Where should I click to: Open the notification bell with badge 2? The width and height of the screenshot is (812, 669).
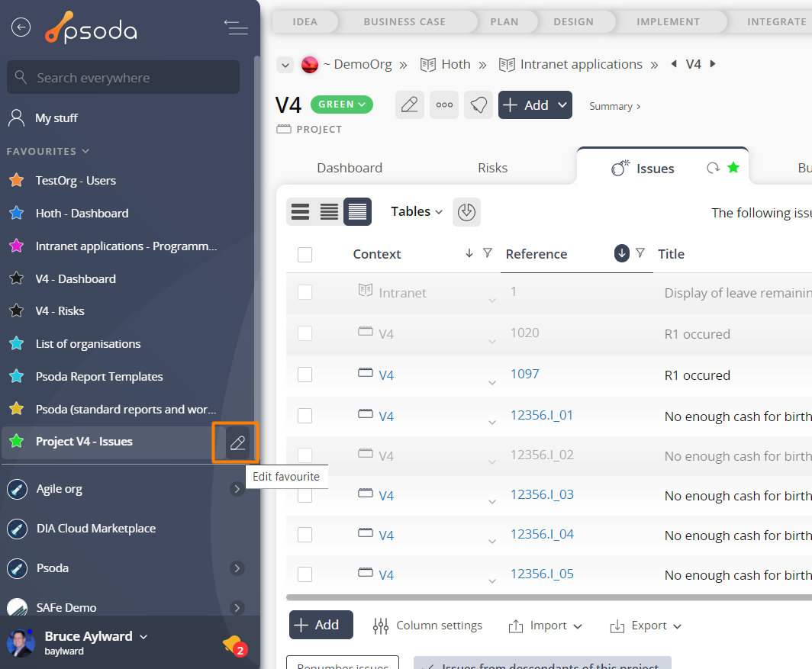pos(235,645)
